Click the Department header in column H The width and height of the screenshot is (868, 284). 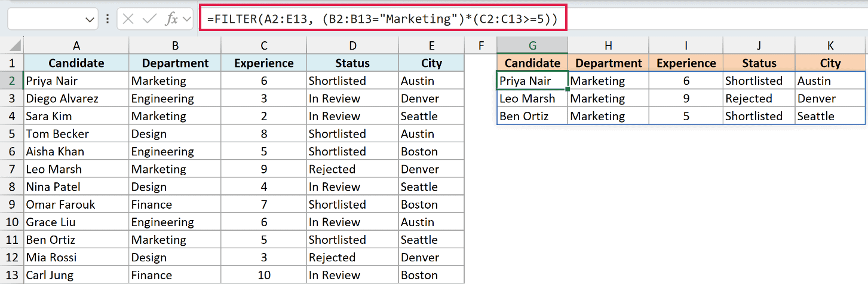[608, 63]
